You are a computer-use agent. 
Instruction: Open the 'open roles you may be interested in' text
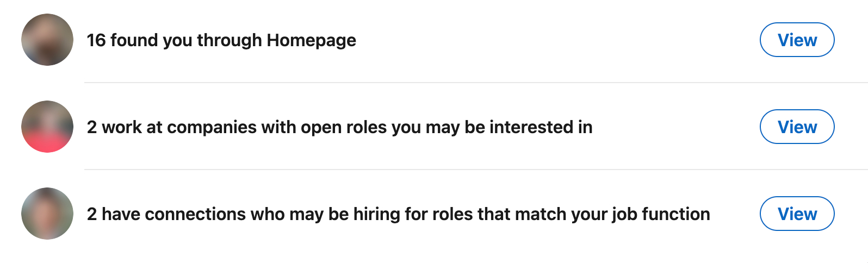click(446, 127)
